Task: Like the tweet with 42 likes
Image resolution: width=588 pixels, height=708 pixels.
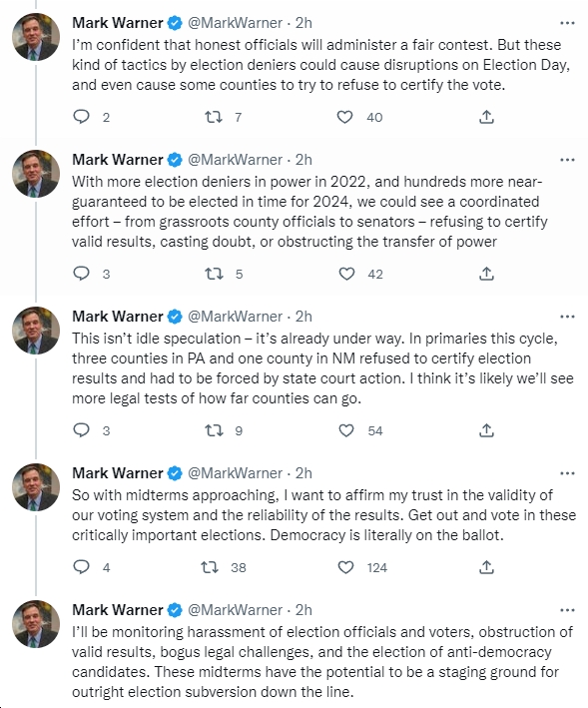Action: 346,274
